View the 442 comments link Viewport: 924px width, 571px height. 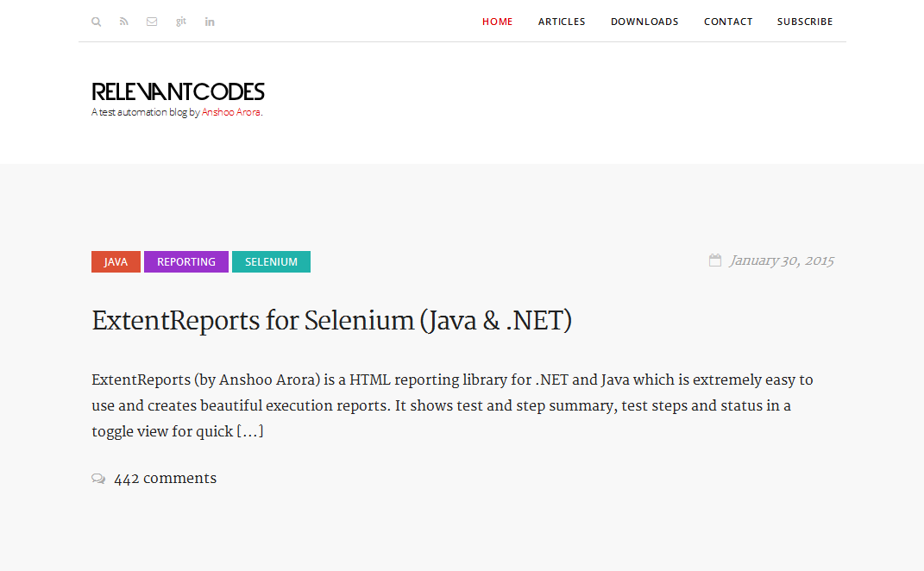coord(165,479)
